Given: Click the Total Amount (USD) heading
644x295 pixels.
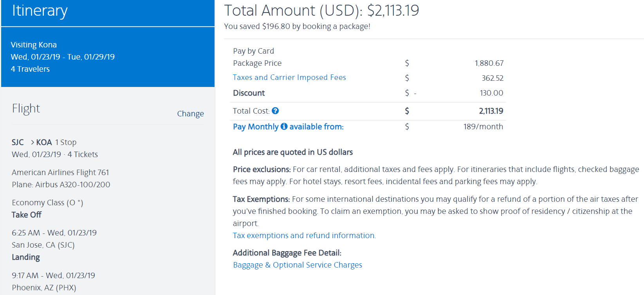Looking at the screenshot, I should [321, 11].
